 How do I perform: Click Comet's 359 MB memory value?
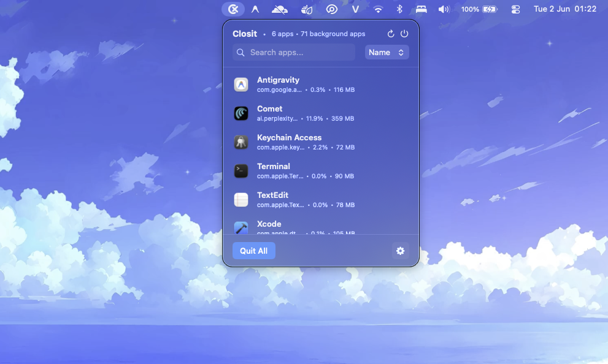(x=342, y=118)
